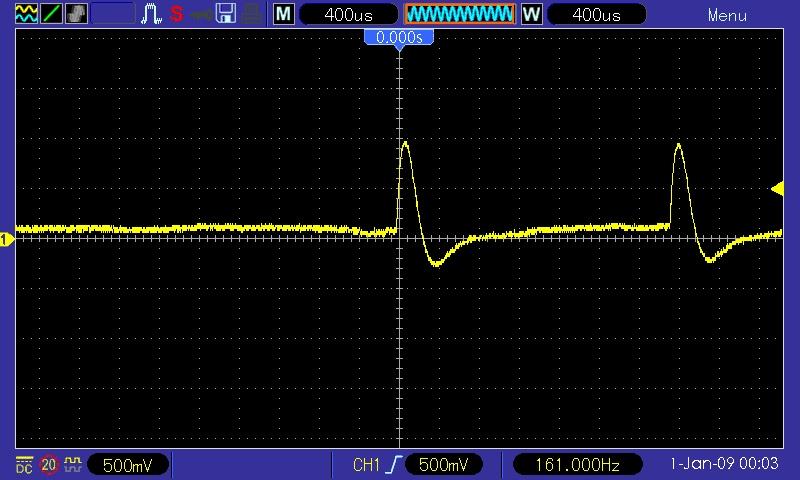Click the rising edge trigger slope icon

(394, 465)
